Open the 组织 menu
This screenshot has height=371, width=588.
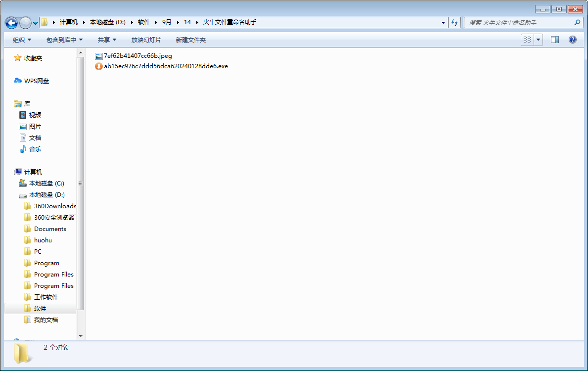click(x=22, y=40)
